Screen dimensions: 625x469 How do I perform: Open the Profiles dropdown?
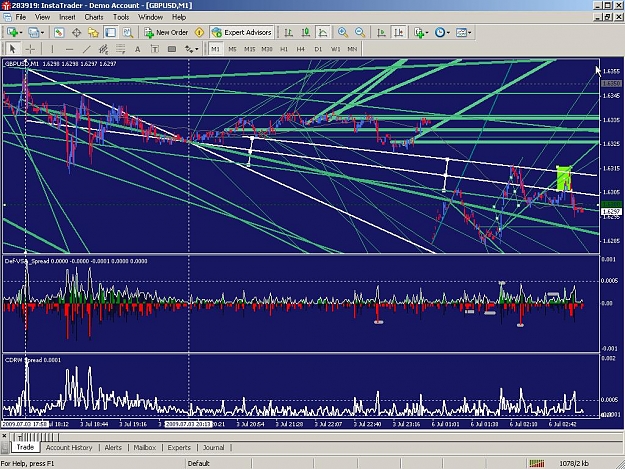(x=36, y=33)
